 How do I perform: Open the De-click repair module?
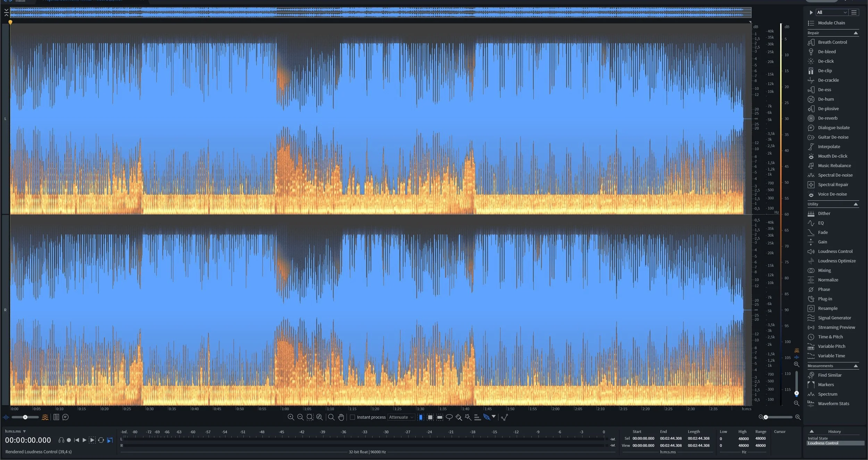(826, 61)
